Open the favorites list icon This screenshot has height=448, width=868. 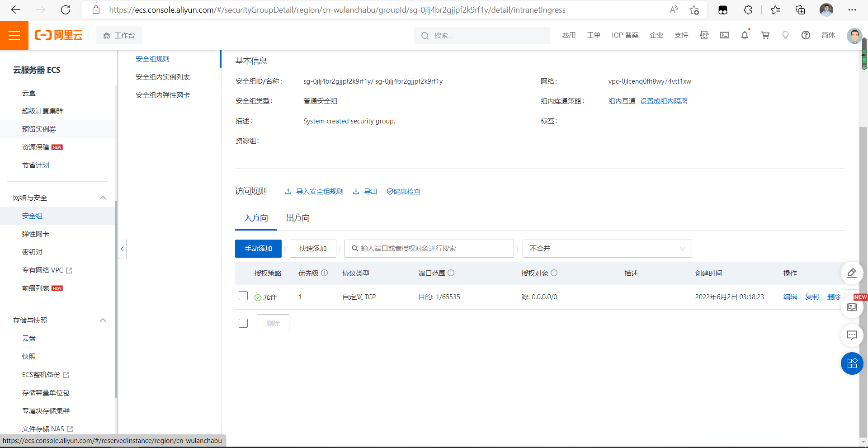(776, 10)
